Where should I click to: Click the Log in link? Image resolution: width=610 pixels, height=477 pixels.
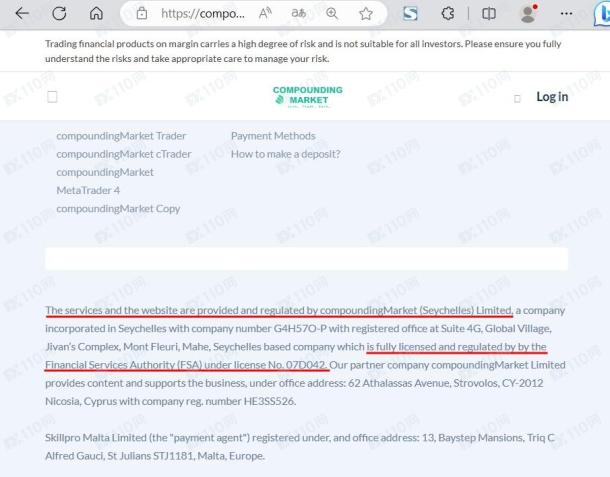coord(552,96)
